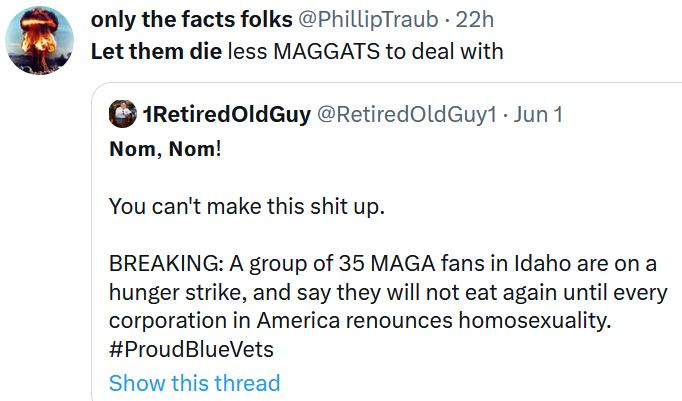
Task: Click the "Show this thread" link
Action: (x=194, y=383)
